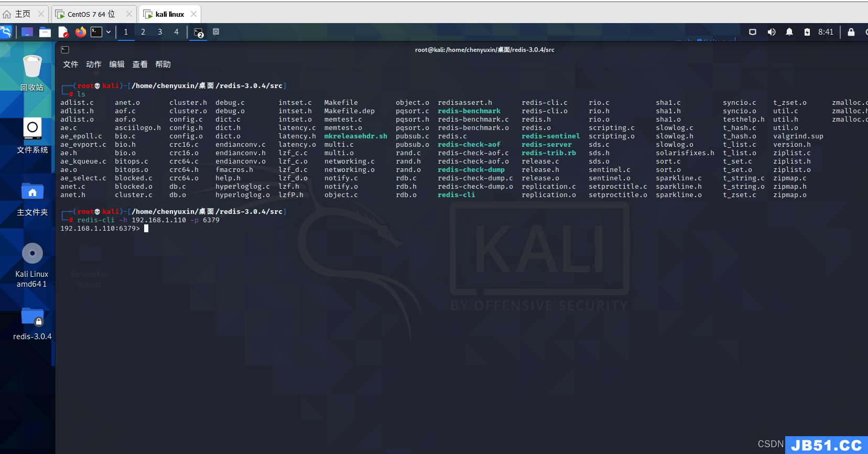The width and height of the screenshot is (868, 454).
Task: Click the solarisfixes.h filename
Action: tap(685, 153)
